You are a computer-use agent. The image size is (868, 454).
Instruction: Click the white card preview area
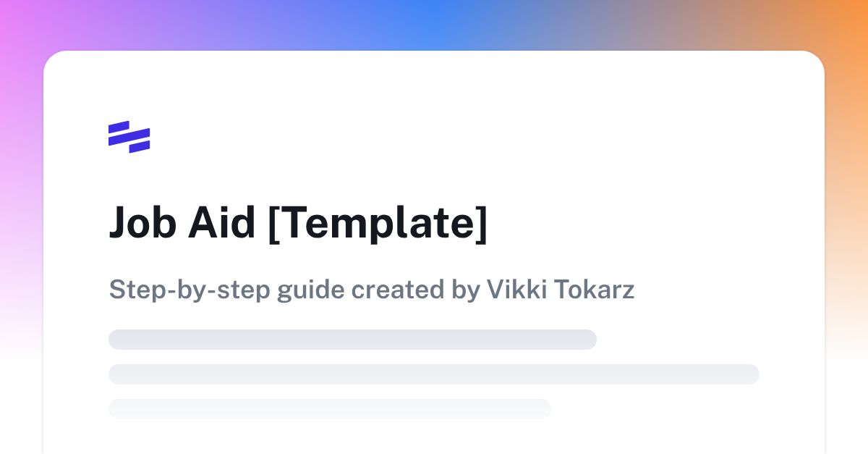pos(434,252)
